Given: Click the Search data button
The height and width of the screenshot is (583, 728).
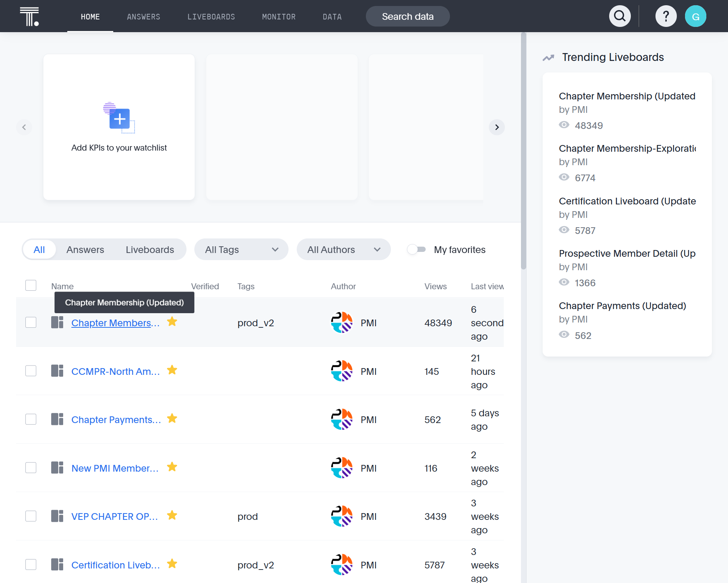Looking at the screenshot, I should 408,16.
